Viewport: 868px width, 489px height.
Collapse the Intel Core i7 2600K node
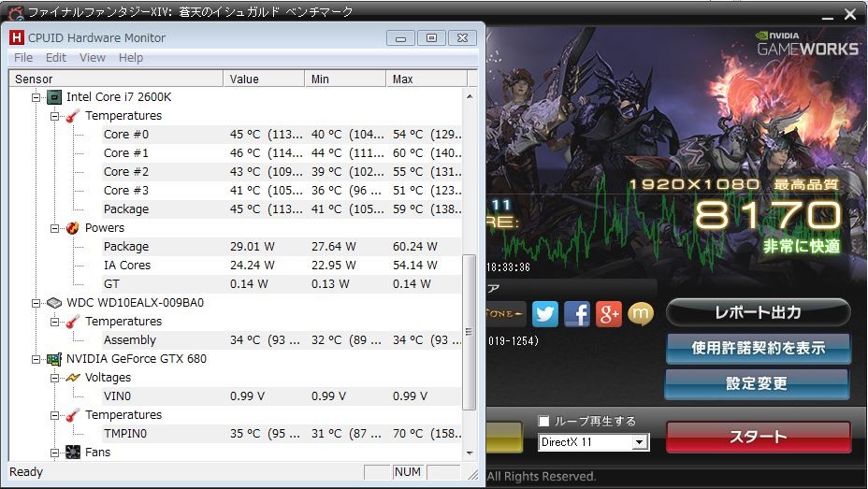[x=36, y=97]
